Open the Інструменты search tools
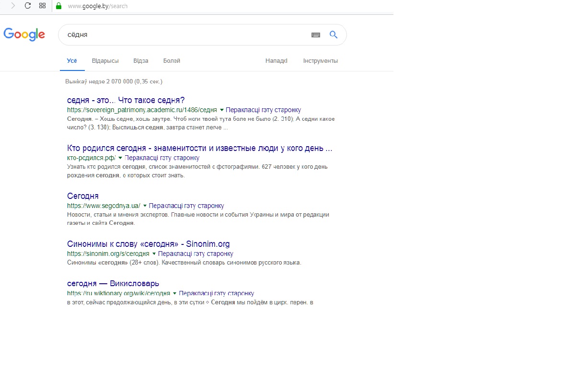This screenshot has width=588, height=370. click(320, 61)
